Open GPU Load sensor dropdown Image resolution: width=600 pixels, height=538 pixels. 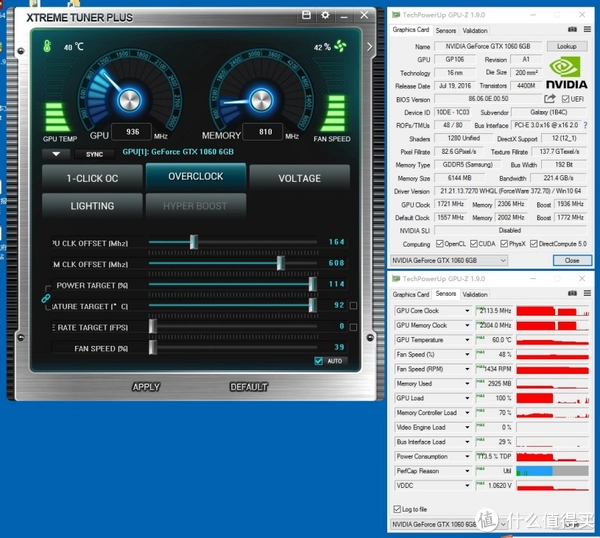click(x=467, y=398)
